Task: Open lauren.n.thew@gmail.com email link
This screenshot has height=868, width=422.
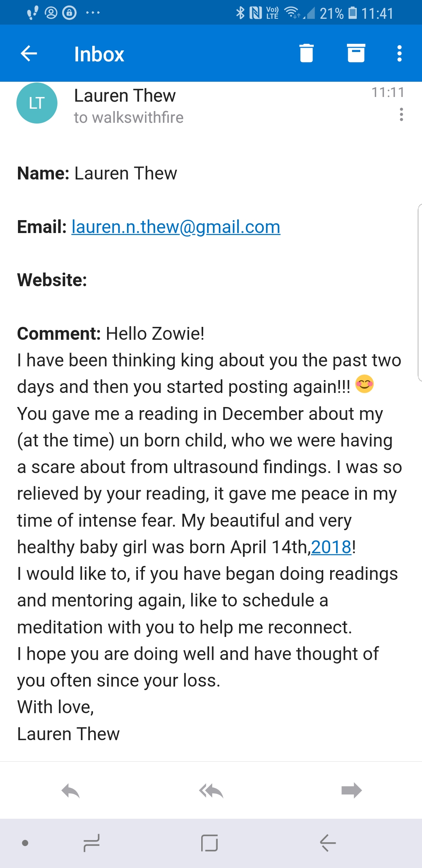Action: click(176, 227)
